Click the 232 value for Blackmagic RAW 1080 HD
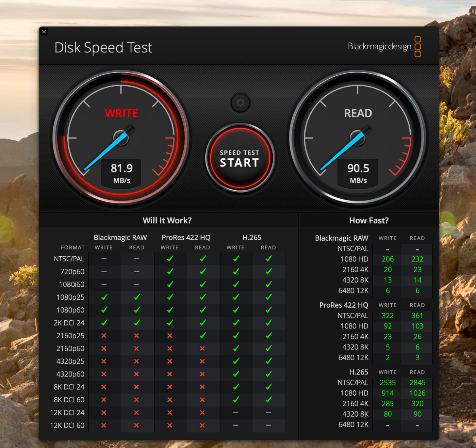The height and width of the screenshot is (448, 476). [417, 259]
